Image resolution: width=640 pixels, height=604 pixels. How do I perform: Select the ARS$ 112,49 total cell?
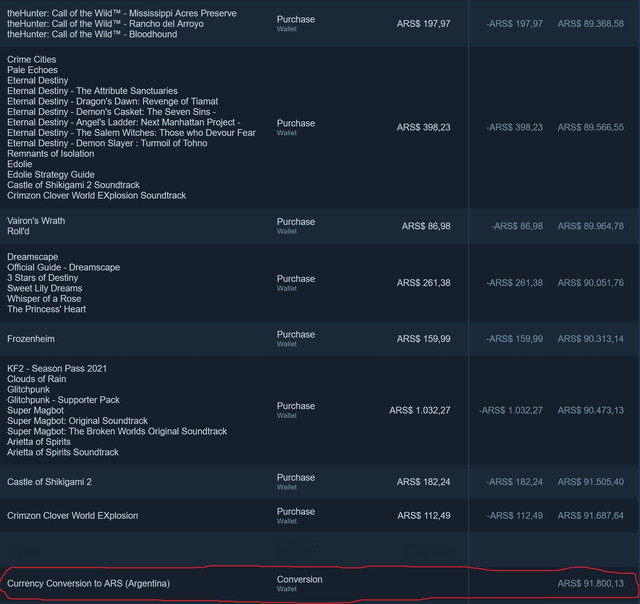pyautogui.click(x=424, y=516)
